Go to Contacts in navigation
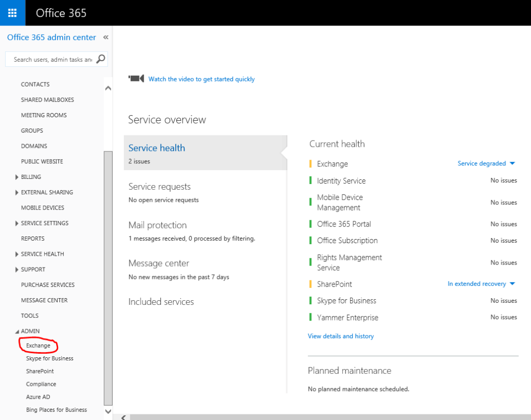Image resolution: width=531 pixels, height=420 pixels. click(35, 85)
